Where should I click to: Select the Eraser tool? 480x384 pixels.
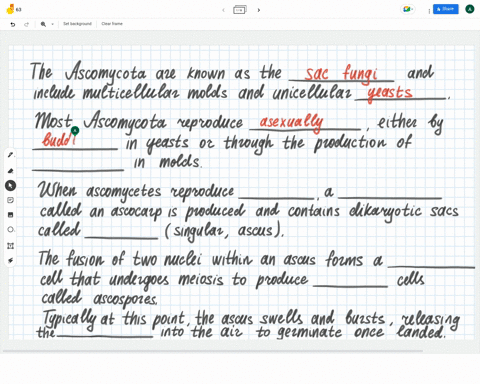pyautogui.click(x=10, y=171)
